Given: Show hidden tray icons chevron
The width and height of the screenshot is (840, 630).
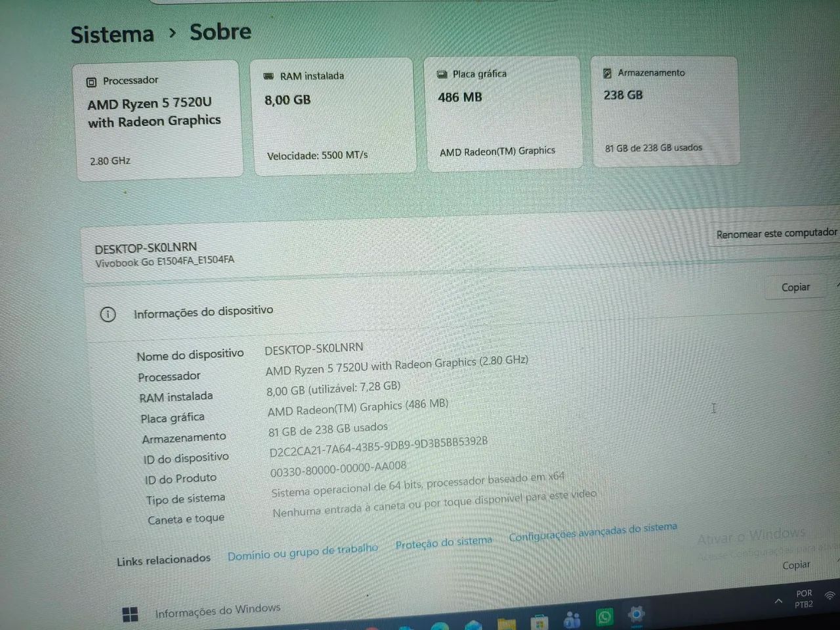Looking at the screenshot, I should click(x=778, y=600).
